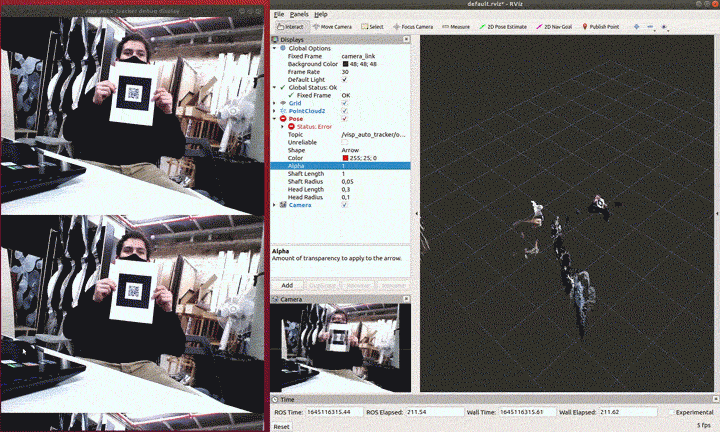This screenshot has width=720, height=432.
Task: Toggle the PointCloud2 display checkbox
Action: click(345, 110)
